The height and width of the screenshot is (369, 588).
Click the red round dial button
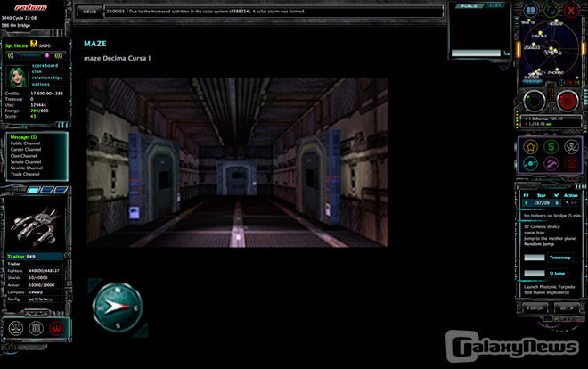568,101
